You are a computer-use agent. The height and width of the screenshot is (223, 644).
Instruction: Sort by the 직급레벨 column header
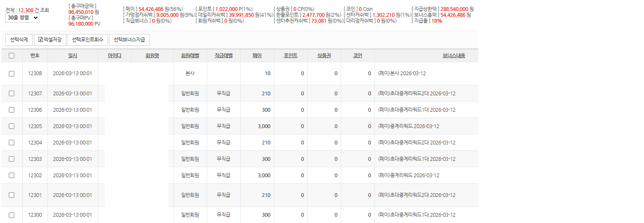point(223,55)
